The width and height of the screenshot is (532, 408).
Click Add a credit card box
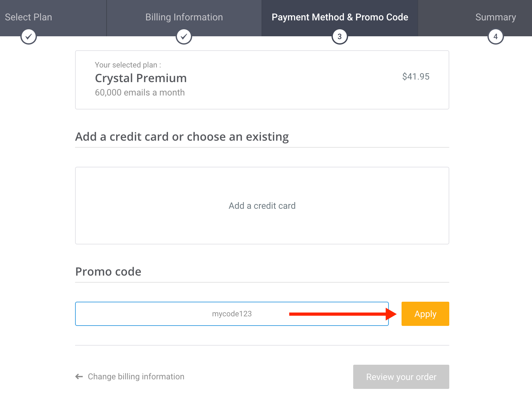click(x=262, y=206)
